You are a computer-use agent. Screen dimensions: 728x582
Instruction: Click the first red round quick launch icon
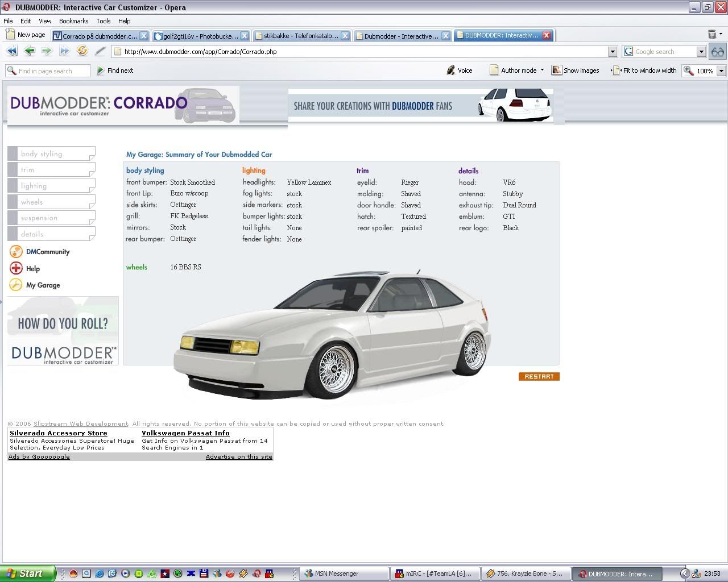click(x=73, y=573)
